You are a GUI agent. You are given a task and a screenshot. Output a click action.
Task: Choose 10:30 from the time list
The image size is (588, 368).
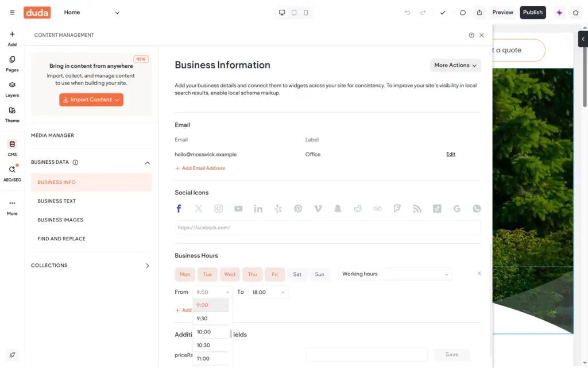(211, 346)
